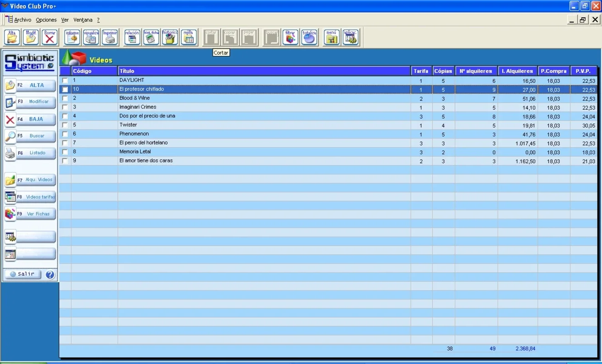Toggle the rejilla grid toolbar icon
The width and height of the screenshot is (602, 364).
point(189,37)
